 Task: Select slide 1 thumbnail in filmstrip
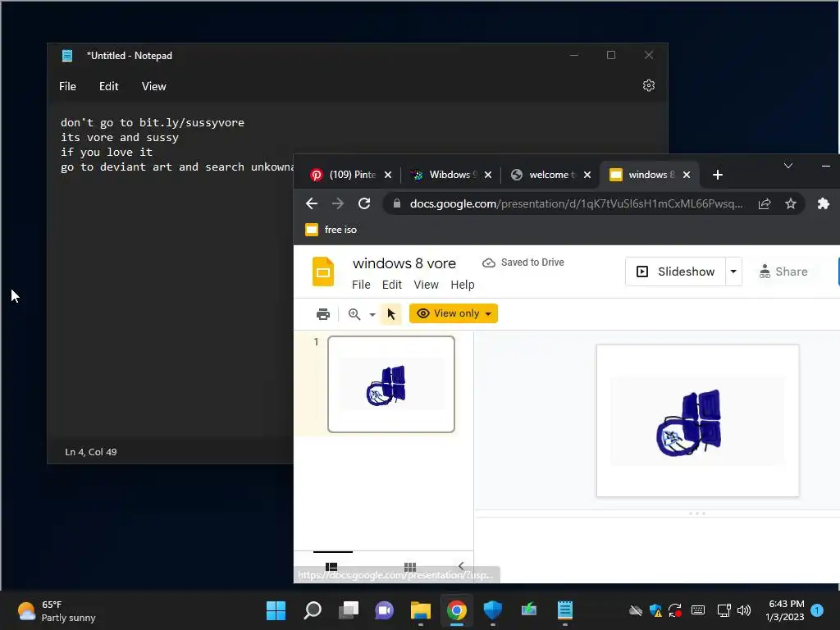tap(391, 384)
